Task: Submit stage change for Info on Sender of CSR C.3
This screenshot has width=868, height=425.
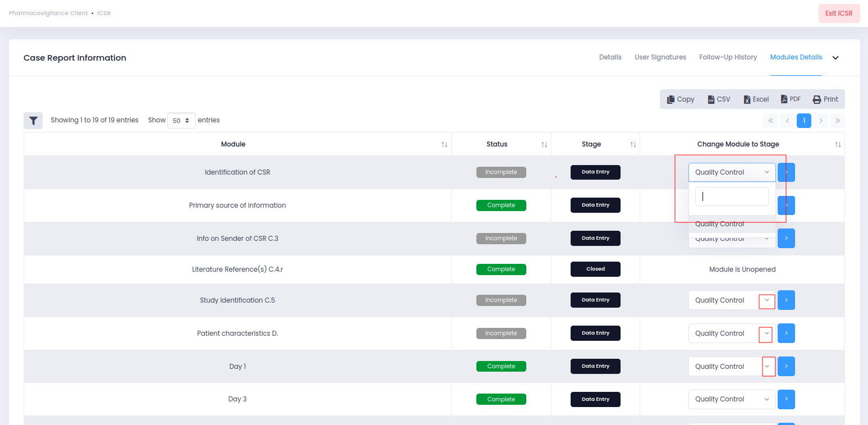Action: pyautogui.click(x=786, y=239)
